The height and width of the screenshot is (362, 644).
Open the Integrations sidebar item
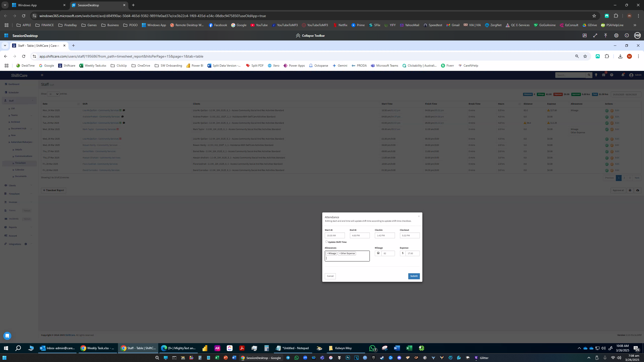pyautogui.click(x=15, y=244)
